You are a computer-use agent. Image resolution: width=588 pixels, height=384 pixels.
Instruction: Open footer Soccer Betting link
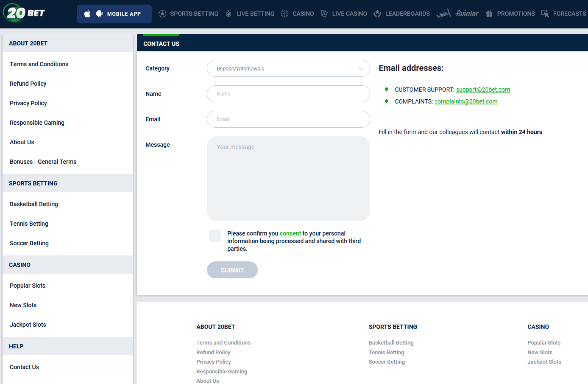pyautogui.click(x=387, y=362)
